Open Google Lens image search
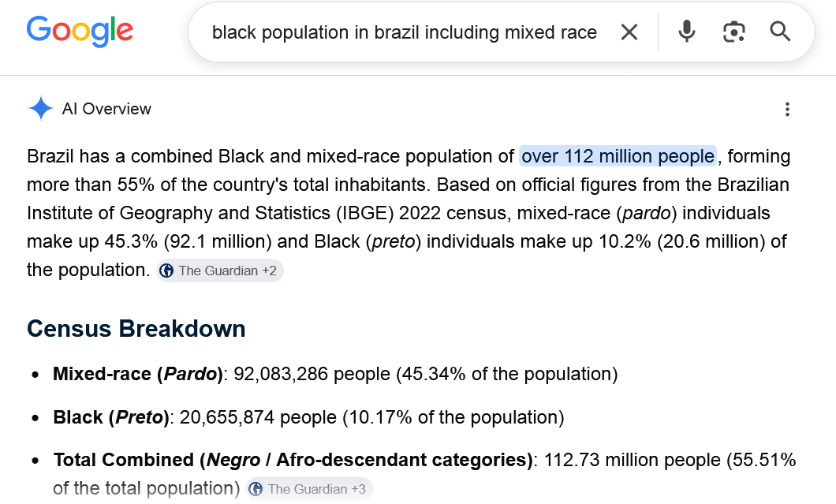The width and height of the screenshot is (836, 504). (733, 32)
